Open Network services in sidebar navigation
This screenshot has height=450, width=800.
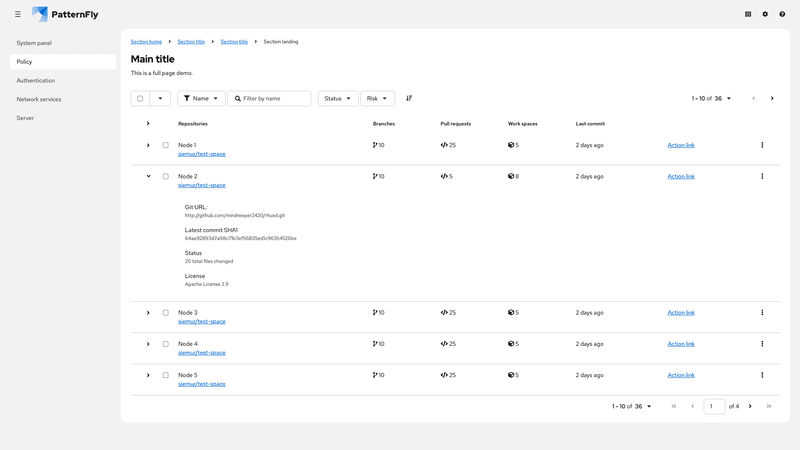coord(39,99)
